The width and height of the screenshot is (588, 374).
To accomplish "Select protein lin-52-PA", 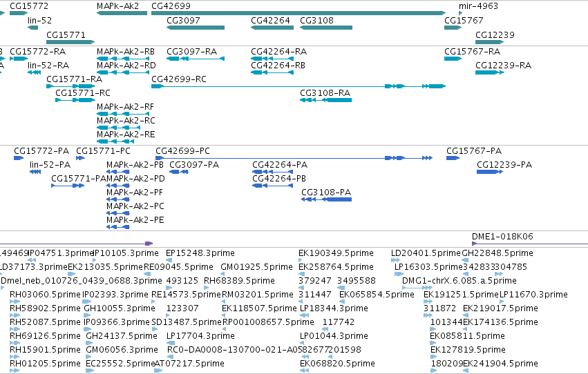I will tap(35, 172).
